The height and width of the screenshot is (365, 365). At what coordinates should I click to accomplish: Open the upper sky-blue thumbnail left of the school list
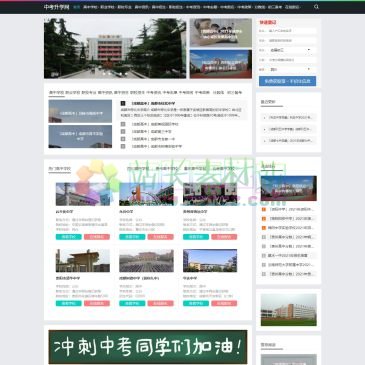click(x=80, y=111)
